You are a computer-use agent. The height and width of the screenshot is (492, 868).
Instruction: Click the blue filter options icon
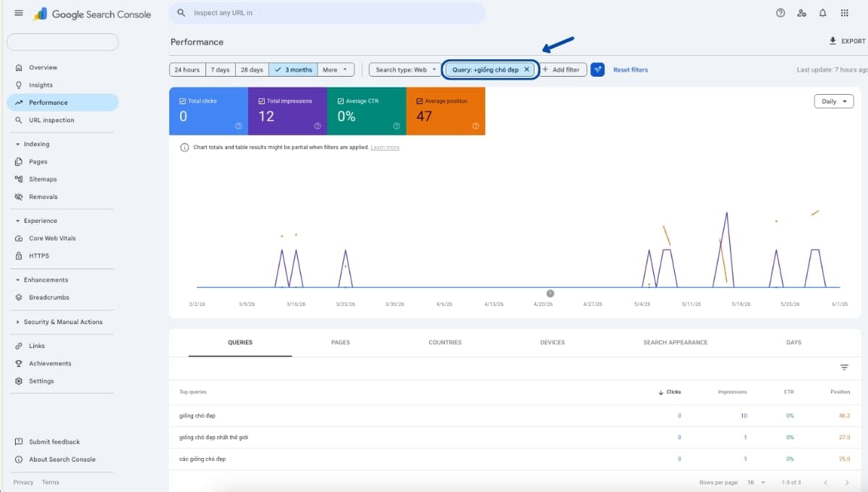click(x=597, y=69)
